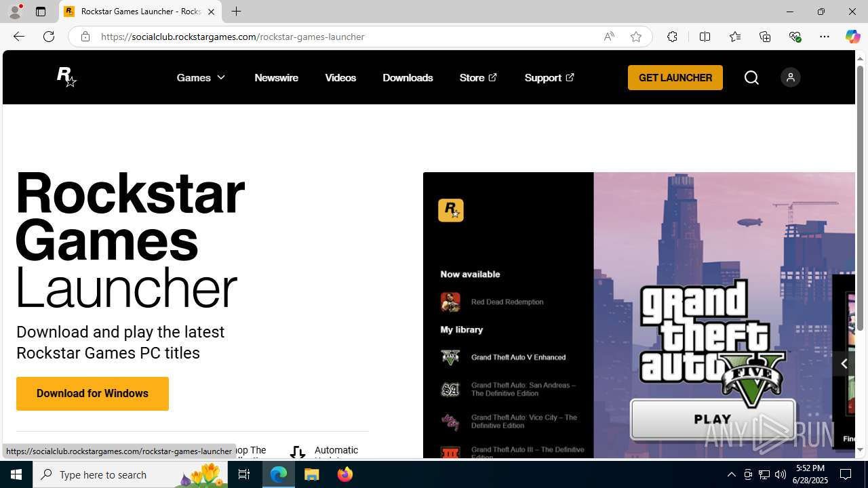The image size is (868, 488).
Task: Launch Copilot from the toolbar
Action: 852,37
